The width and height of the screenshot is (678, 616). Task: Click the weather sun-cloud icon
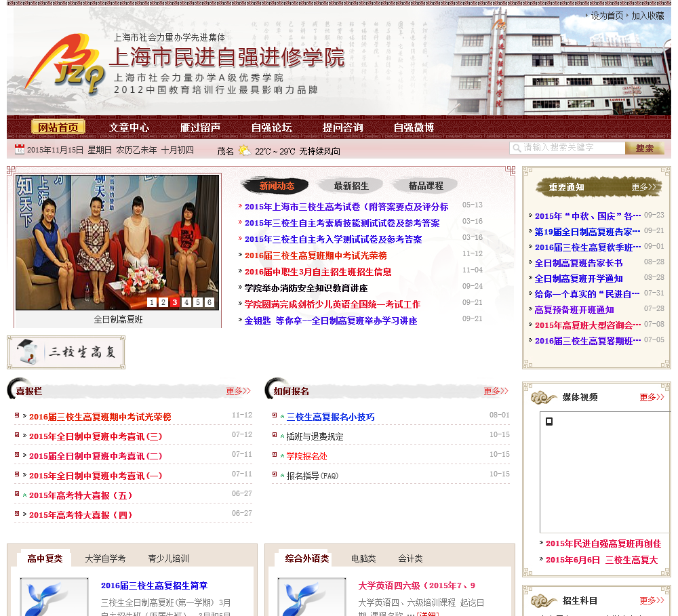click(x=244, y=150)
